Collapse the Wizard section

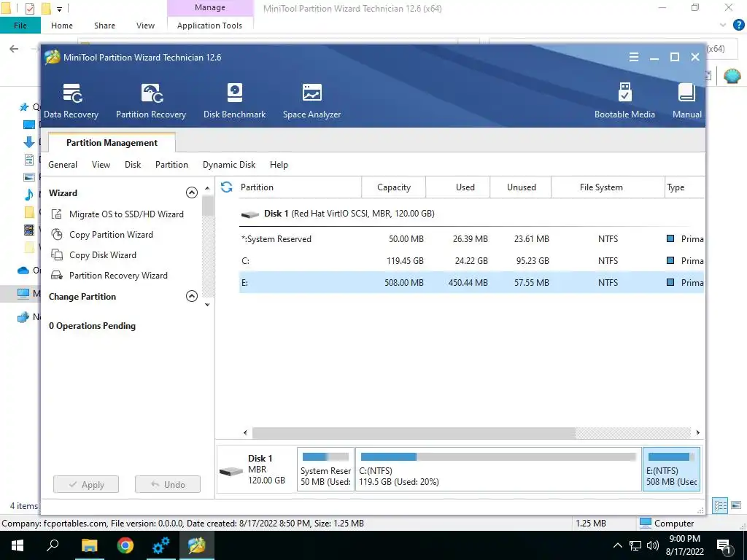[x=192, y=192]
